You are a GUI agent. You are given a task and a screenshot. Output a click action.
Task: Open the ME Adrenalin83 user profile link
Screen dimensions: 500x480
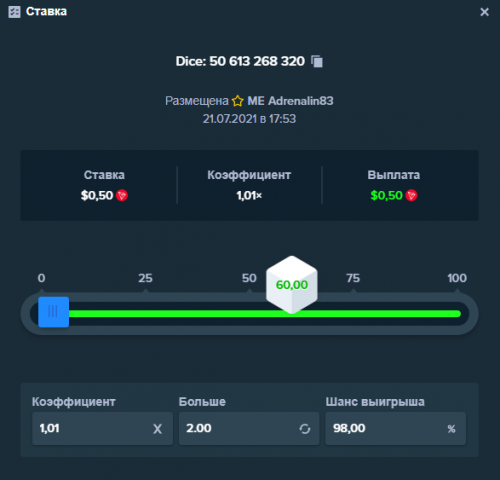coord(290,101)
